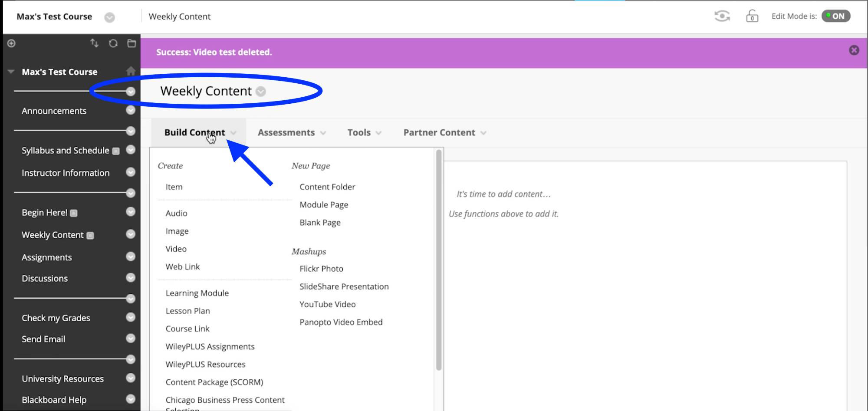The height and width of the screenshot is (411, 868).
Task: Expand the Assessments dropdown menu
Action: coord(291,133)
